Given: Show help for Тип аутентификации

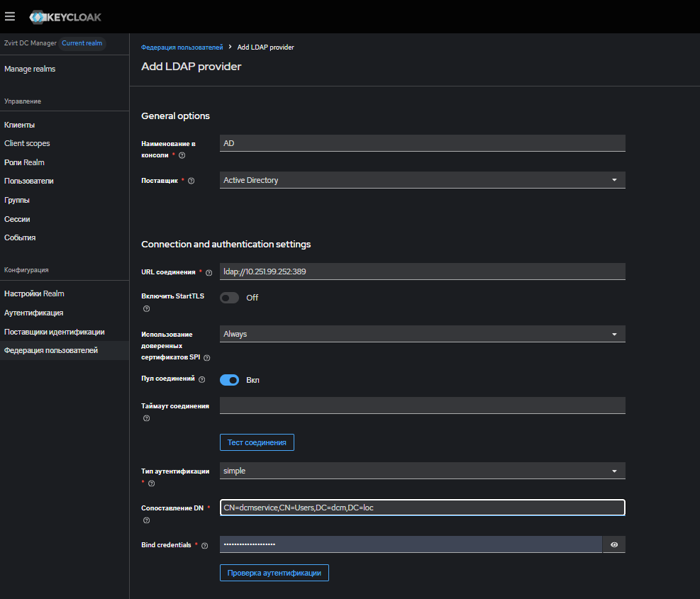Looking at the screenshot, I should [x=151, y=483].
